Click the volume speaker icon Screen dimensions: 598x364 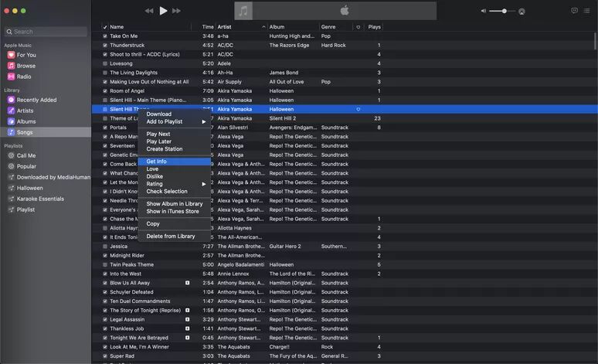pyautogui.click(x=483, y=11)
